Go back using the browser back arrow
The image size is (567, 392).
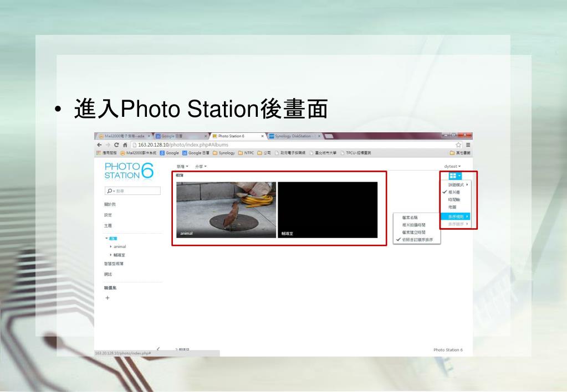click(99, 145)
